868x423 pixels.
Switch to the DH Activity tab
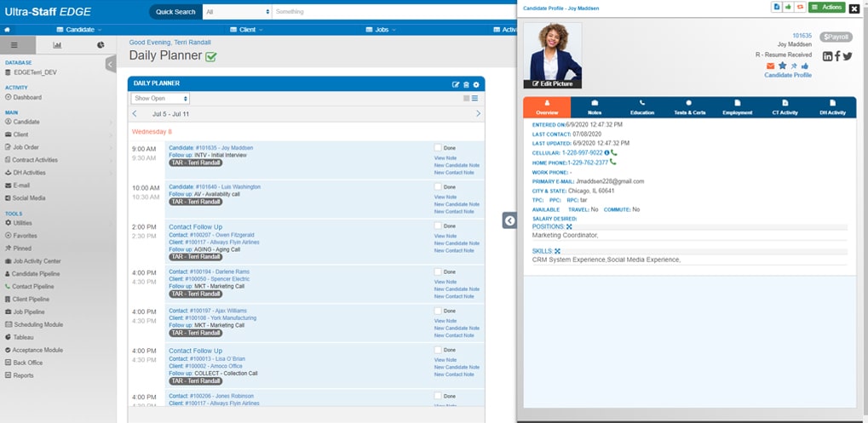coord(832,107)
